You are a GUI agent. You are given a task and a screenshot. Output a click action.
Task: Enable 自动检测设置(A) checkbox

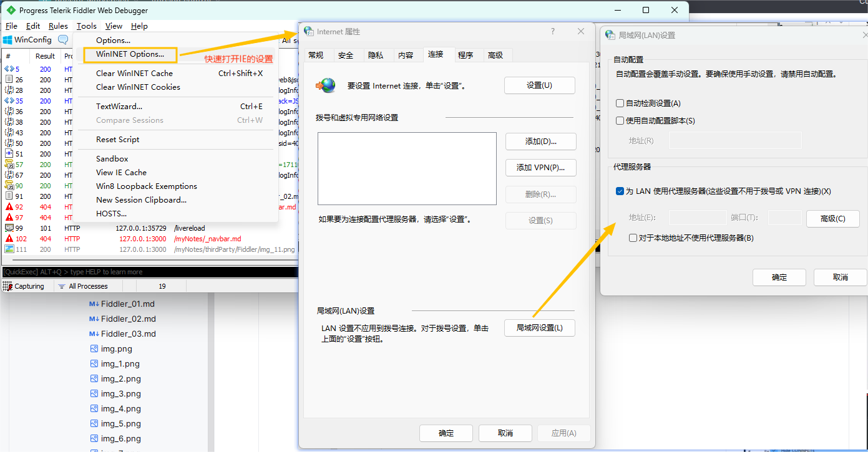[620, 103]
